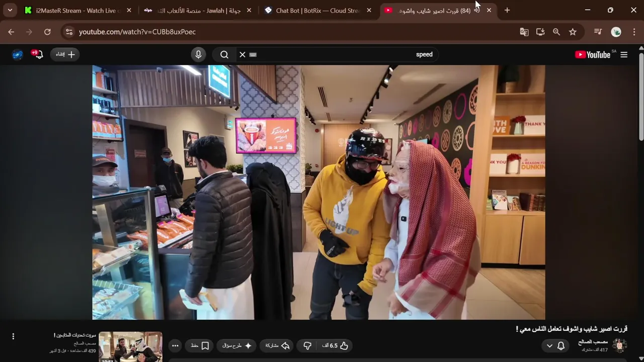Open the suggested video thumbnail with two men
Viewport: 644px width, 362px height.
tap(130, 347)
